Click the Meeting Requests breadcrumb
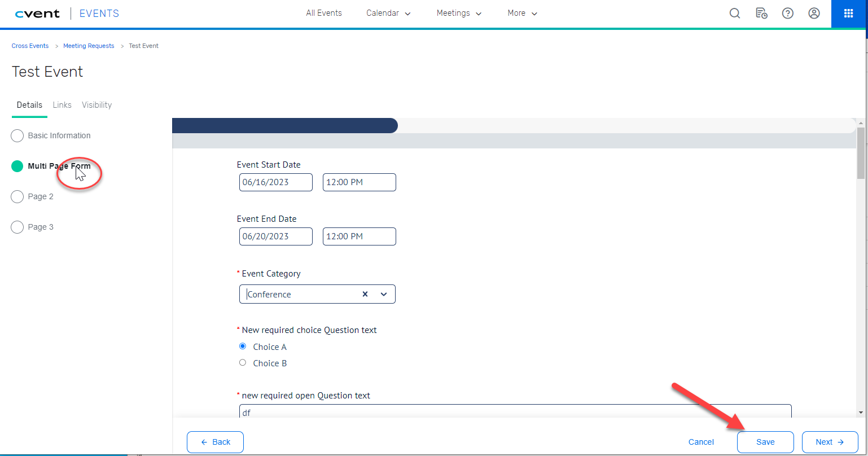The image size is (868, 456). click(x=89, y=46)
